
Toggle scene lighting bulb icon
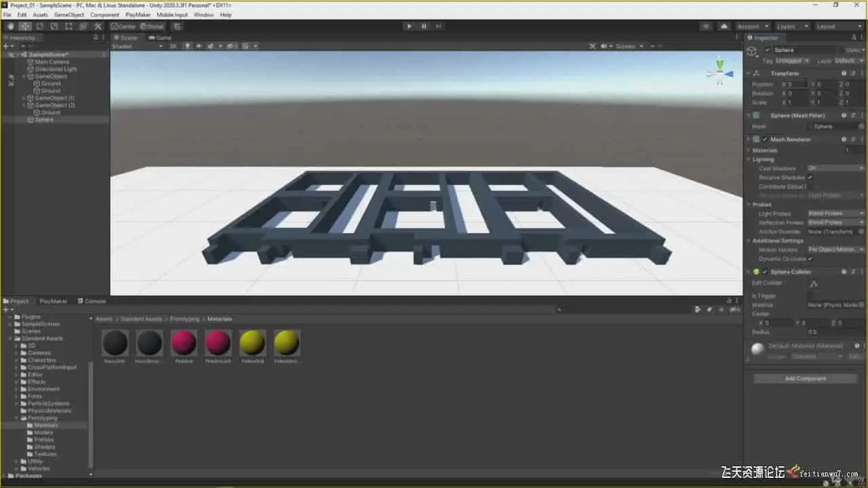pos(187,46)
